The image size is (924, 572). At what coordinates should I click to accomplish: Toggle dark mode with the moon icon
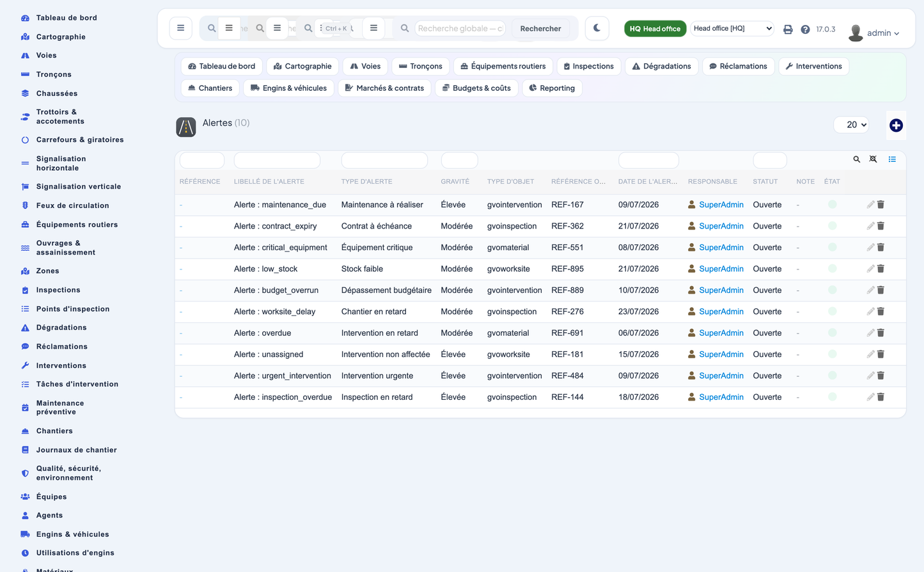[597, 28]
